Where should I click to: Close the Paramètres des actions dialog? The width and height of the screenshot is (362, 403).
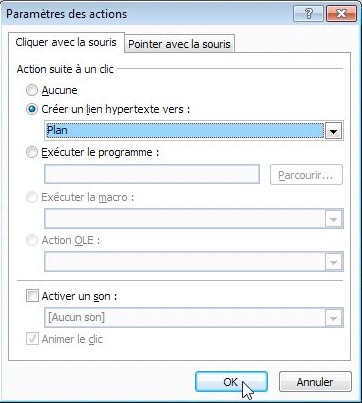[x=341, y=14]
